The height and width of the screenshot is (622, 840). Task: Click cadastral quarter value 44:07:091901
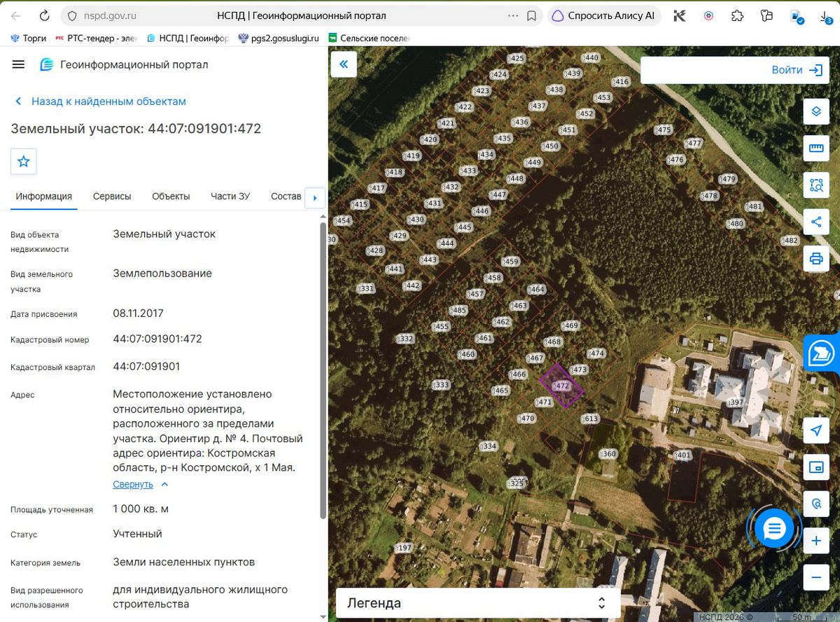point(146,367)
